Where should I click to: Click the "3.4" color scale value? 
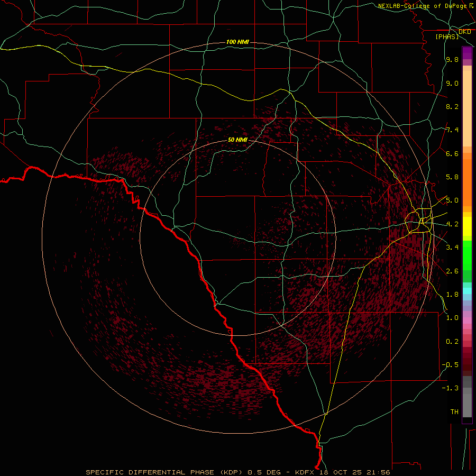(x=452, y=248)
